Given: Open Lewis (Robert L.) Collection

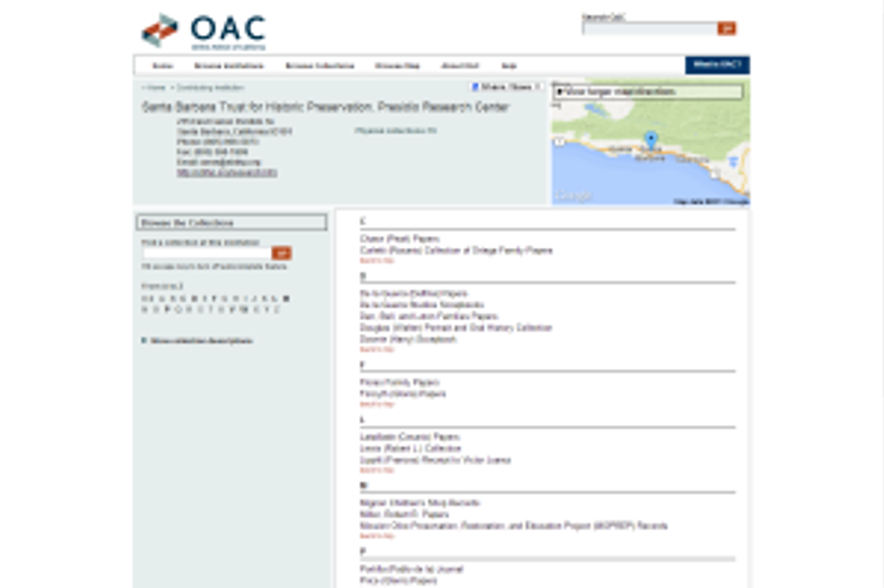Looking at the screenshot, I should pos(410,448).
